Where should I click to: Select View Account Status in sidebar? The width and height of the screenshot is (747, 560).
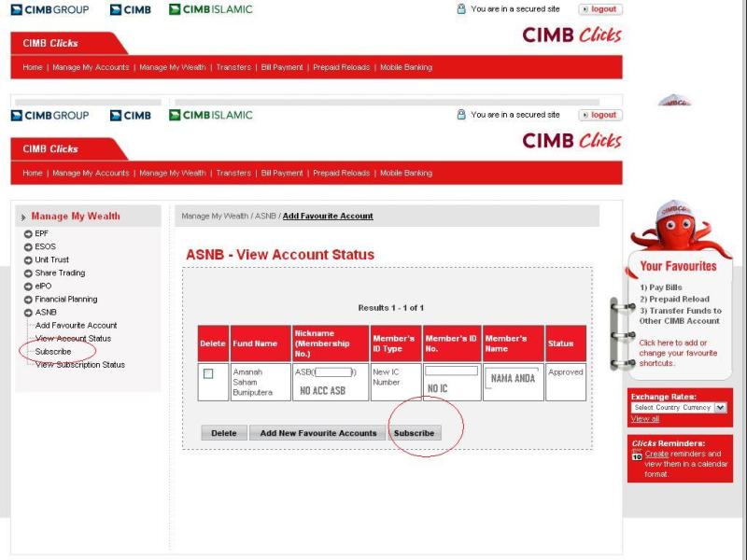click(73, 338)
